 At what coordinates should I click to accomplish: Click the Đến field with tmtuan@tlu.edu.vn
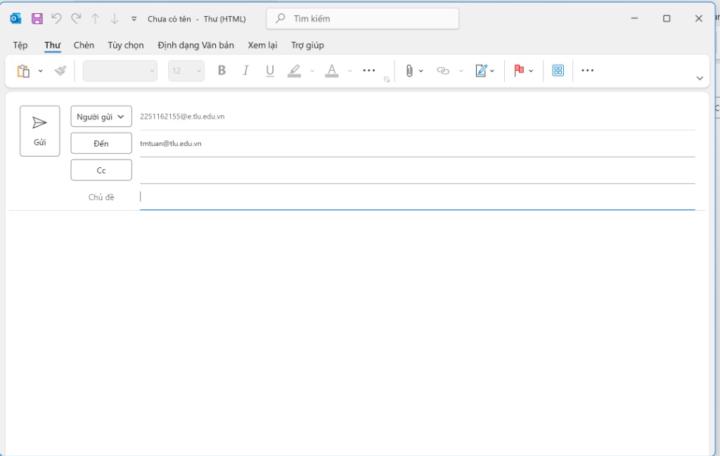pyautogui.click(x=417, y=143)
